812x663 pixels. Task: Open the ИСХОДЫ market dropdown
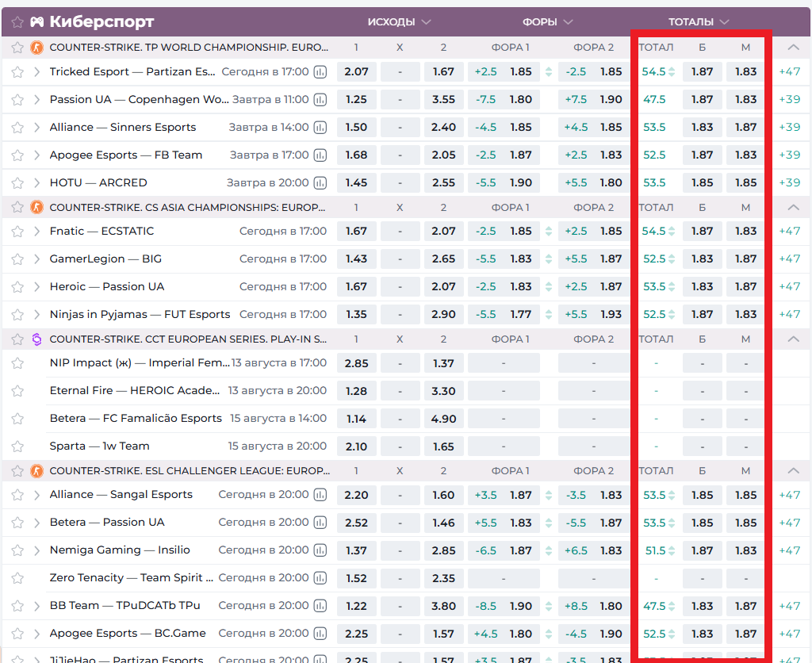(400, 21)
